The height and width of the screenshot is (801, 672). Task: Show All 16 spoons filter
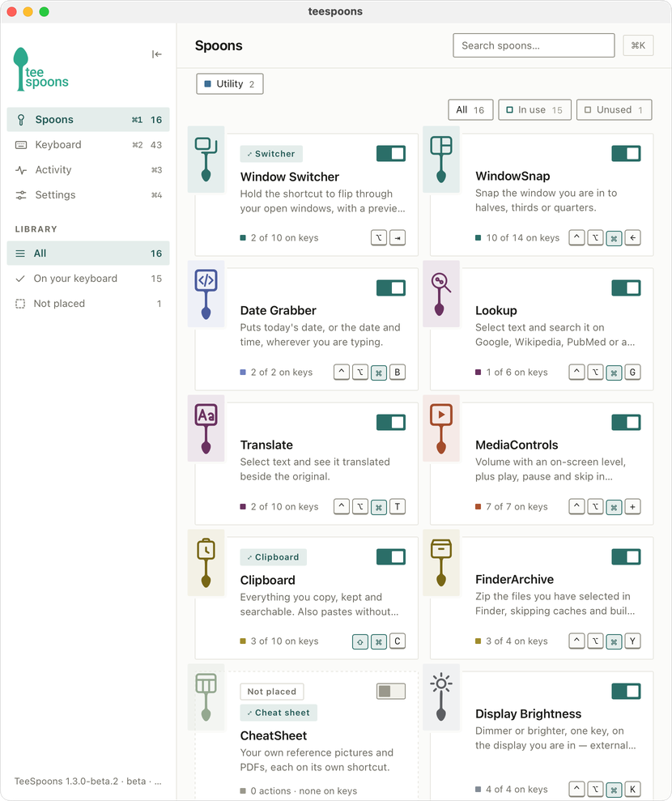(470, 110)
